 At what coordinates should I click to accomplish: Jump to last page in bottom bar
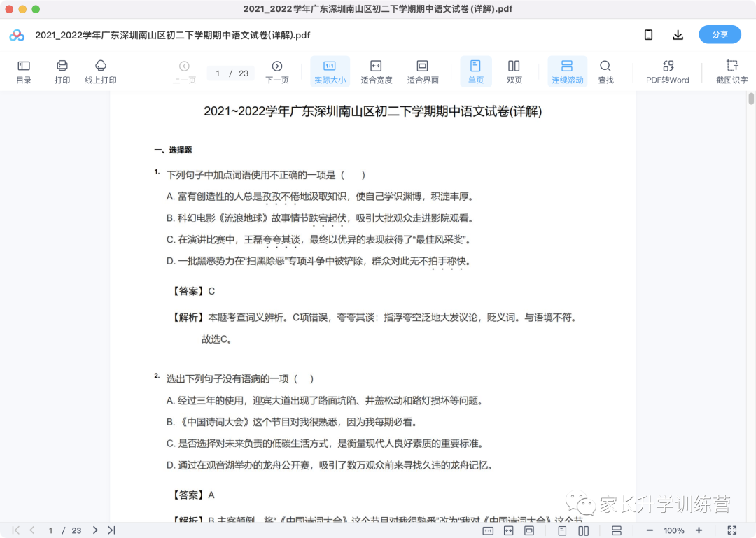[111, 530]
